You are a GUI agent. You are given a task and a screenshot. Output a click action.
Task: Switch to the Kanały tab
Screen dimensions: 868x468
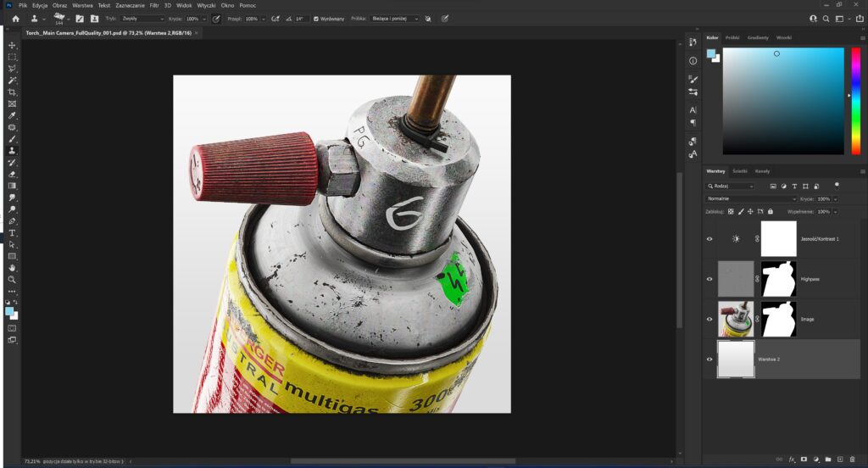[x=762, y=171]
